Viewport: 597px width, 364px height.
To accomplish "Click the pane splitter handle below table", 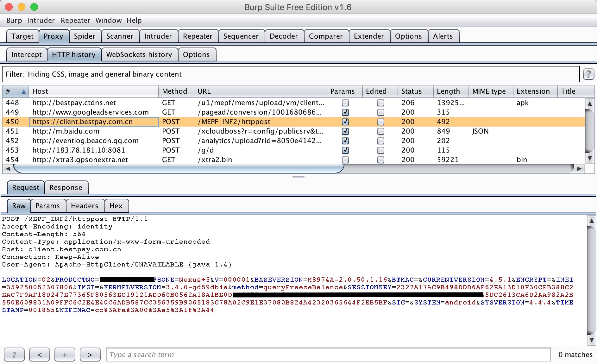I will pyautogui.click(x=298, y=177).
